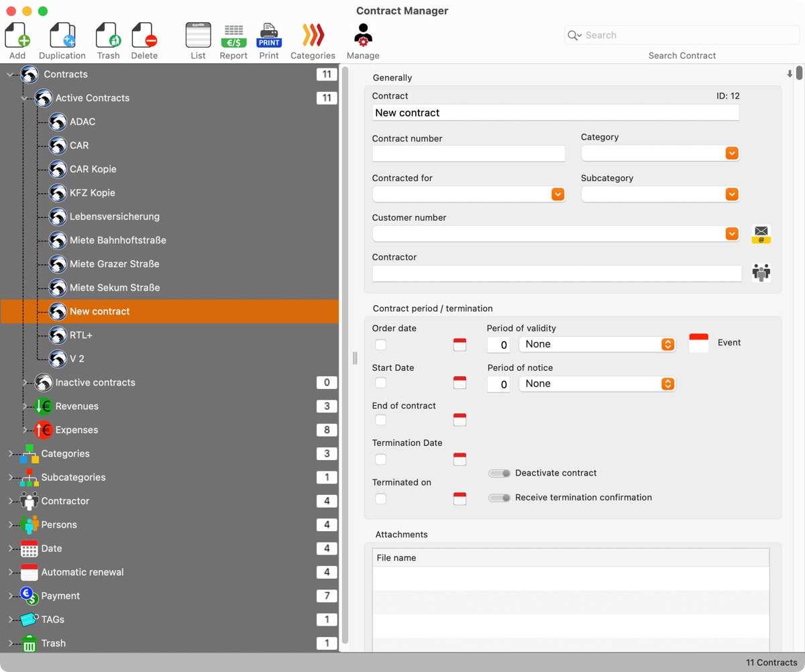Click the Contractor input field

pyautogui.click(x=557, y=274)
